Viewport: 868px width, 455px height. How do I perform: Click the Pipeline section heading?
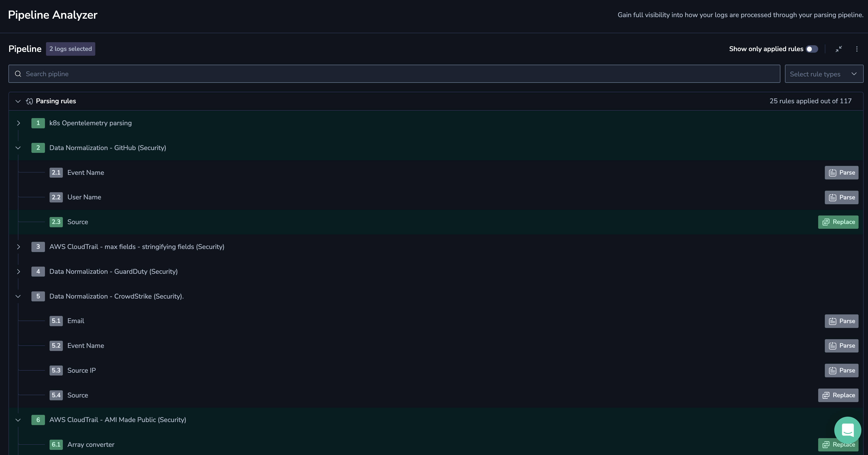click(25, 49)
